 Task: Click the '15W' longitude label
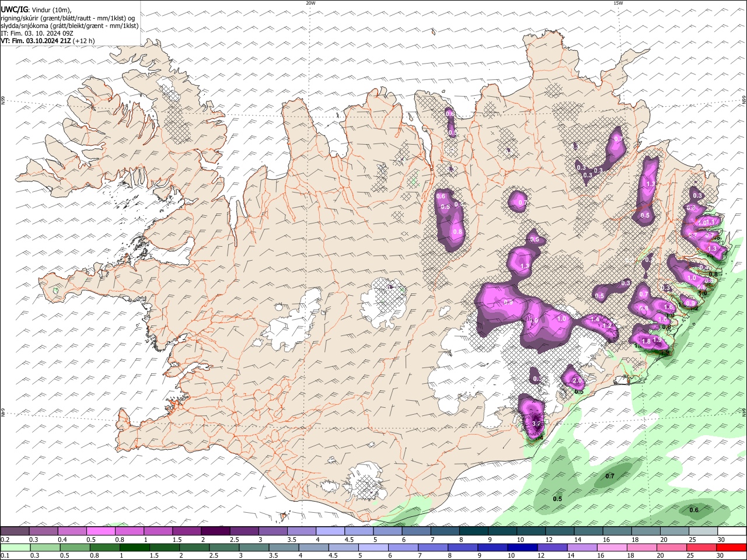618,3
